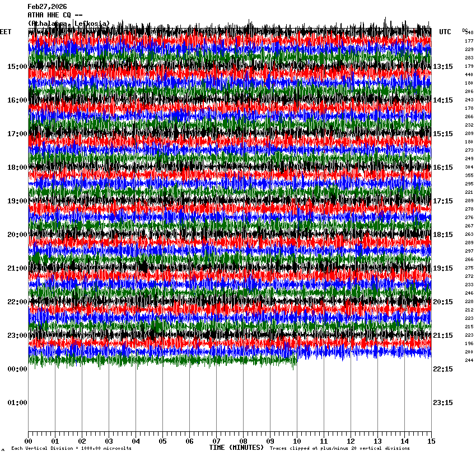Image resolution: width=476 pixels, height=456 pixels.
Task: Click the EET timezone label
Action: (6, 32)
